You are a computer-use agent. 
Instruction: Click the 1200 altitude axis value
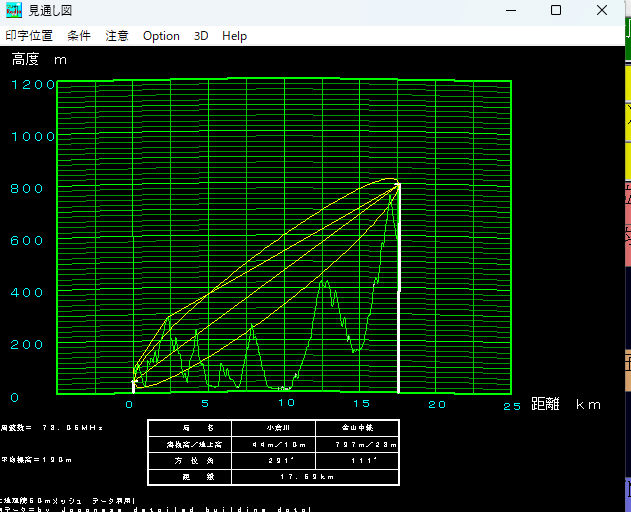click(x=33, y=84)
